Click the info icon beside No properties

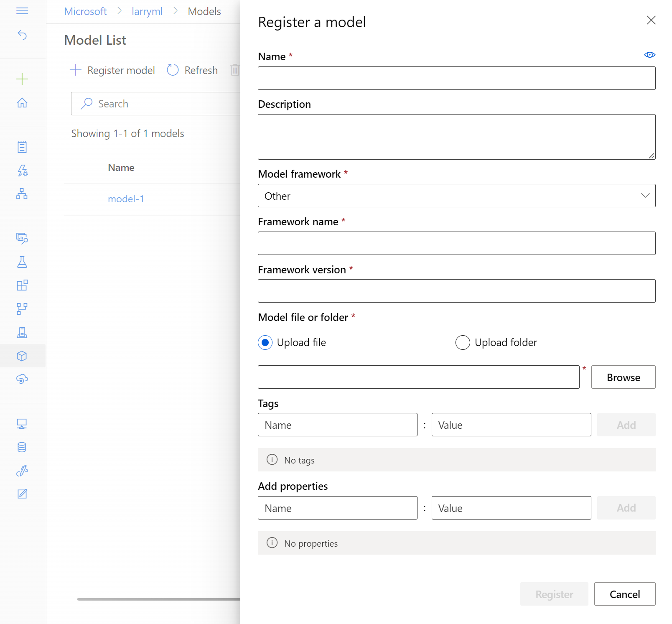coord(272,543)
